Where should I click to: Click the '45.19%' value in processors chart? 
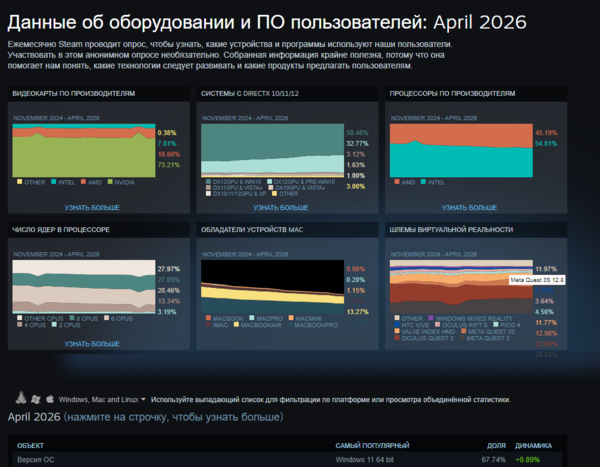(x=546, y=133)
